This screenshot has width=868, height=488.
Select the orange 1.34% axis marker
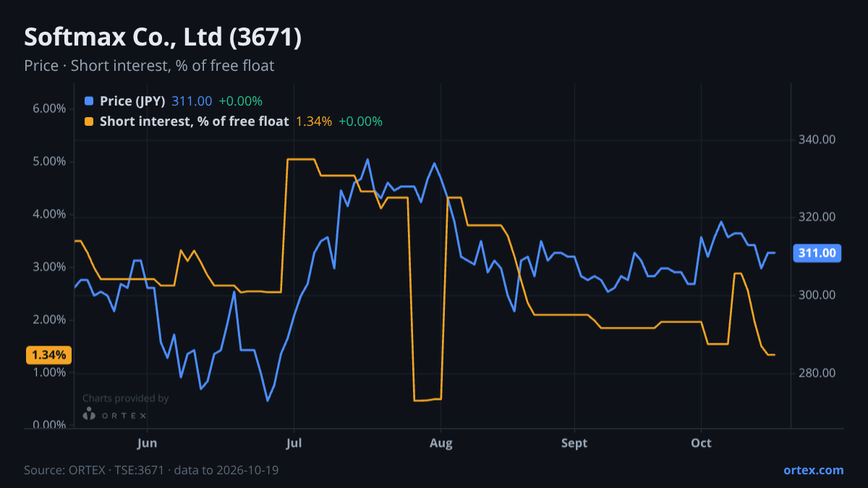click(x=48, y=355)
